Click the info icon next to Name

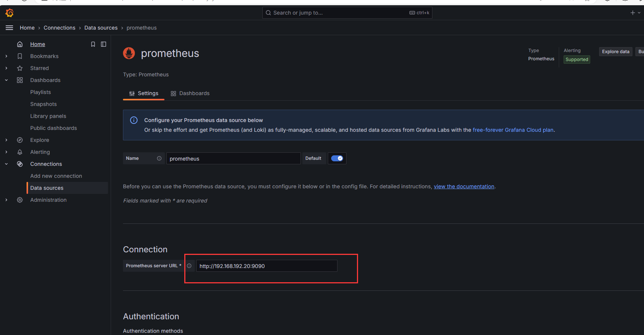coord(159,158)
